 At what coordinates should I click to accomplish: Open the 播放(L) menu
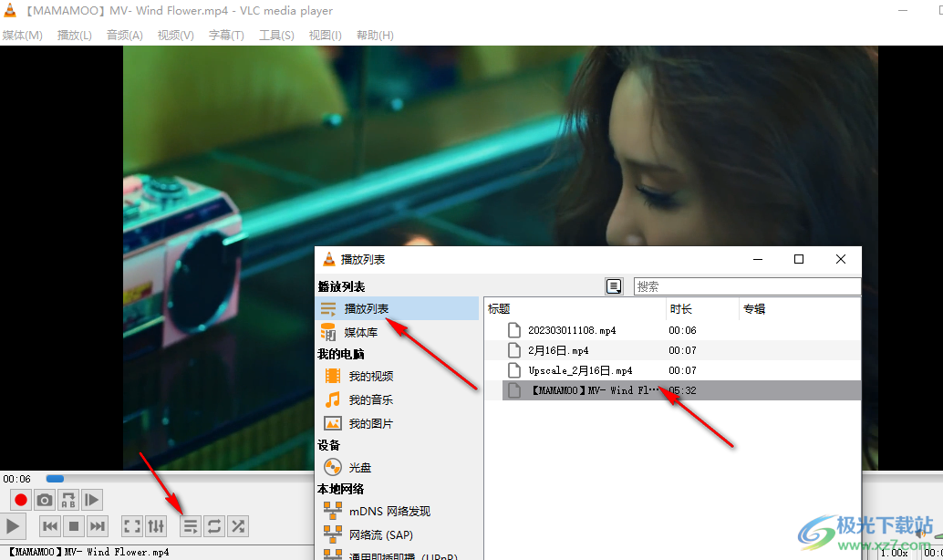pos(75,35)
